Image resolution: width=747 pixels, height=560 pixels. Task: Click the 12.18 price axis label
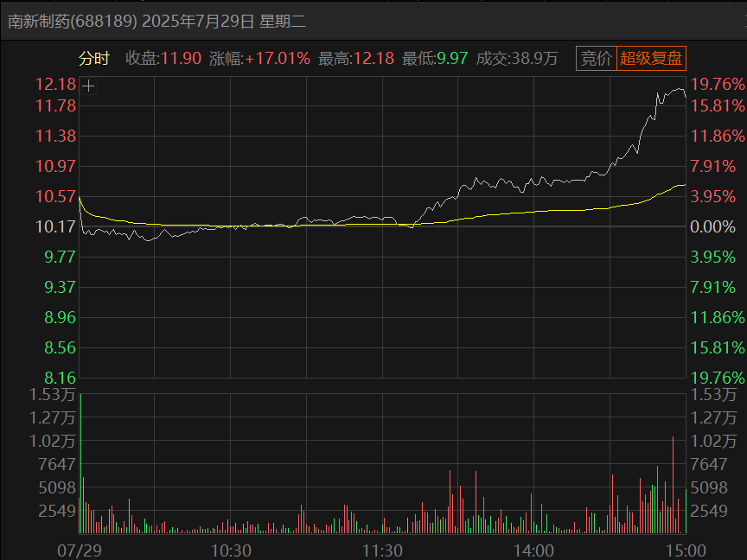coord(55,85)
